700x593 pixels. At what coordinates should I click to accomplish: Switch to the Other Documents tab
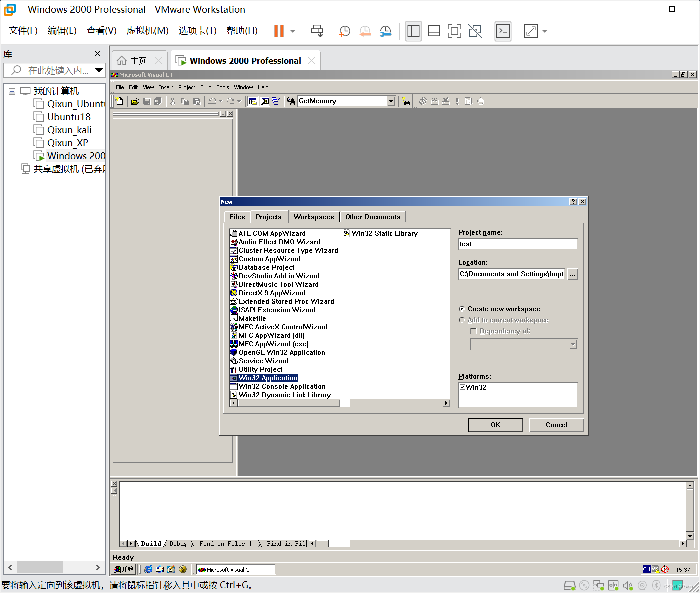coord(373,217)
